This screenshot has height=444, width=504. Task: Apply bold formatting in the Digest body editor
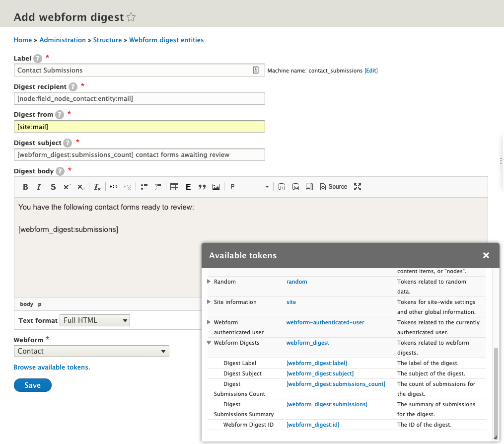tap(25, 187)
